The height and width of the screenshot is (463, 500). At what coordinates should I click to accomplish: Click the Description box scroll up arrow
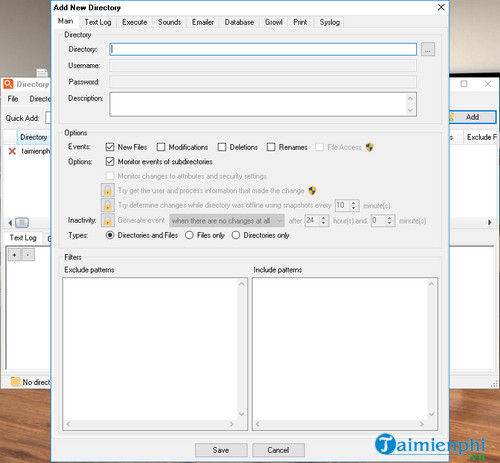pos(410,98)
